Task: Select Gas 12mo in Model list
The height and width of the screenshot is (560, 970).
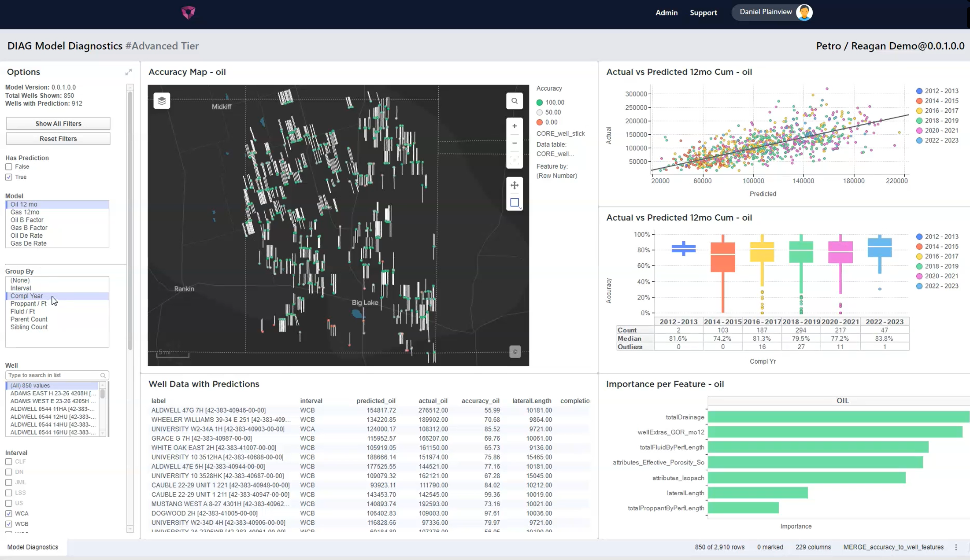Action: [x=25, y=212]
